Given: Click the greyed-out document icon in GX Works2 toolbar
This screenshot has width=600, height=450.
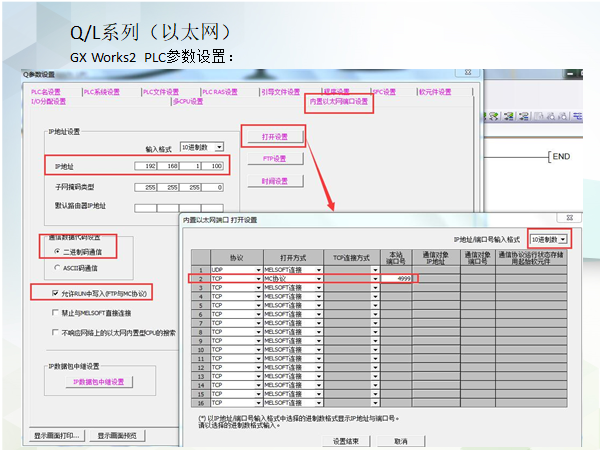Looking at the screenshot, I should coord(539,116).
